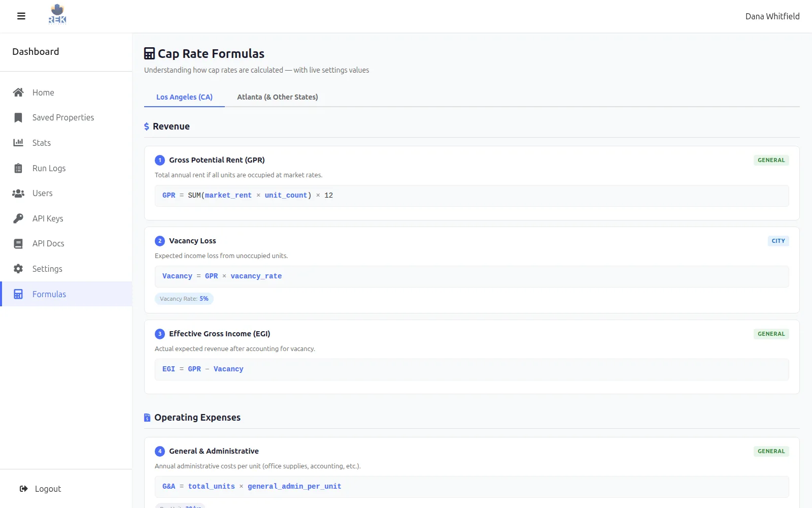Click the GENERAL tag on General & Administrative
The height and width of the screenshot is (508, 812).
[771, 451]
